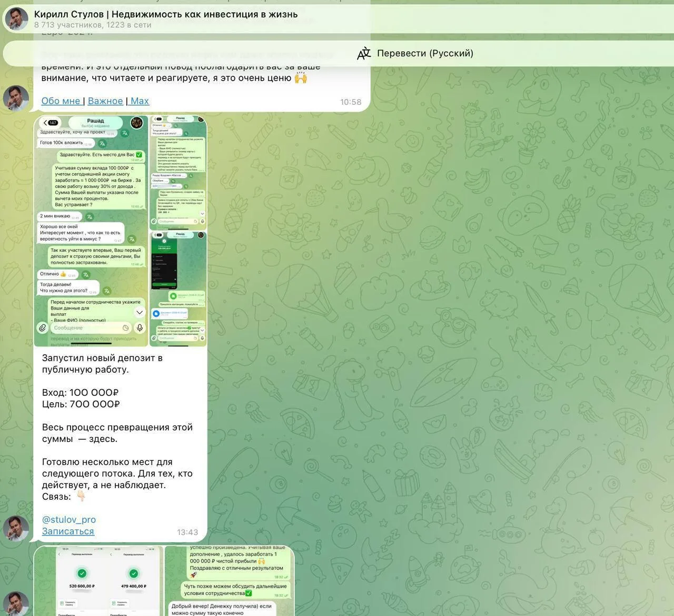674x616 pixels.
Task: Click the 13:43 message timestamp
Action: (187, 532)
